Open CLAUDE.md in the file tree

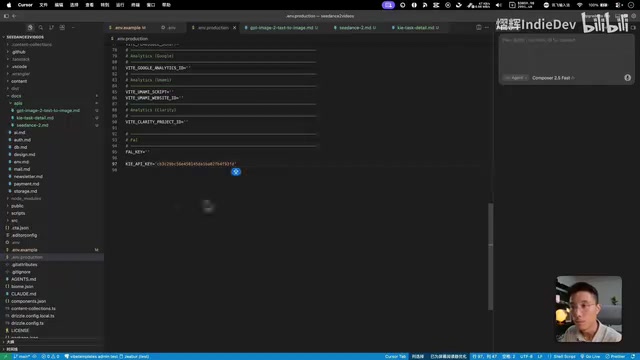24,294
